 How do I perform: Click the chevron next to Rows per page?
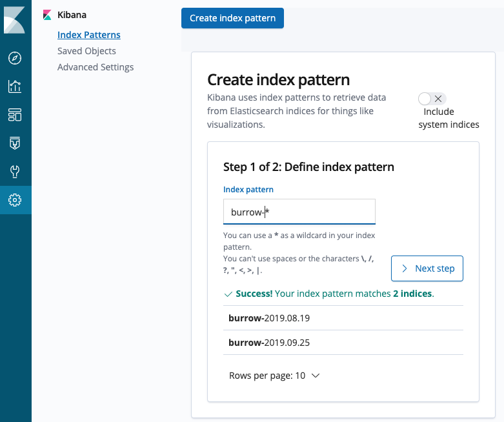point(316,376)
